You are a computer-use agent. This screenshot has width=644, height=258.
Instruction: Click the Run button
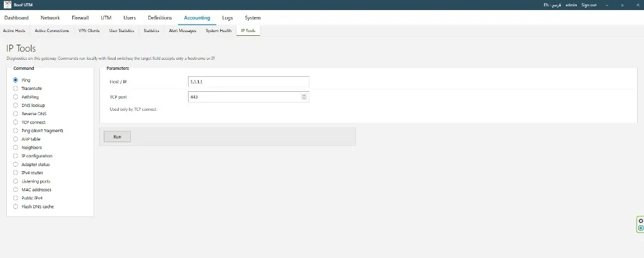(x=117, y=137)
